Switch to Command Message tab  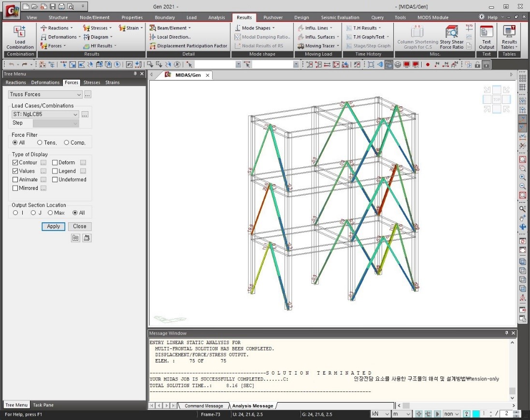(x=203, y=406)
